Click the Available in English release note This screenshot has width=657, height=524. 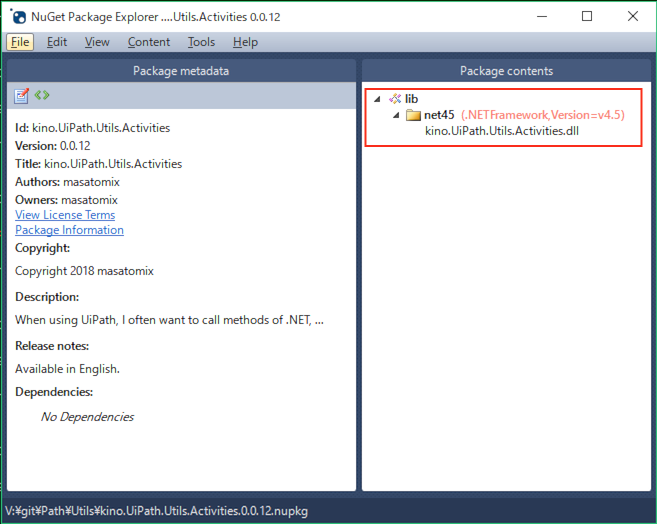67,369
